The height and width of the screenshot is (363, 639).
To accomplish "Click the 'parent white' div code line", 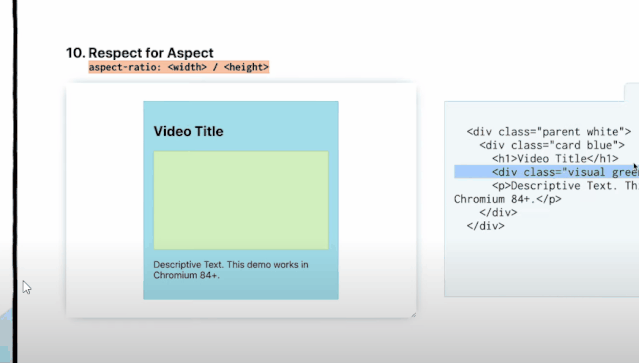I will (x=549, y=132).
